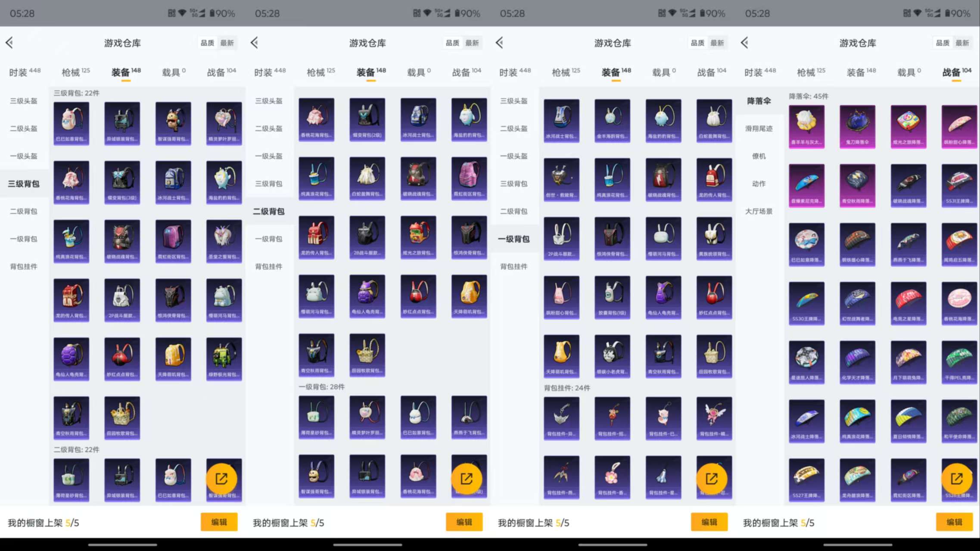
Task: Expand the 滑翔尾迹 category in the sidebar
Action: [x=759, y=128]
